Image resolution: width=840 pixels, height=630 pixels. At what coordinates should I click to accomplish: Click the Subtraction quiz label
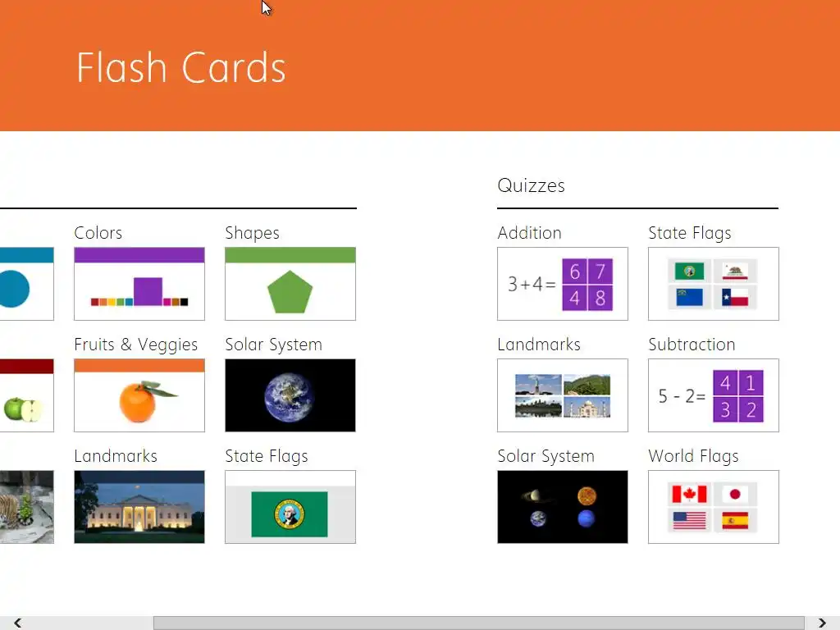(x=692, y=345)
